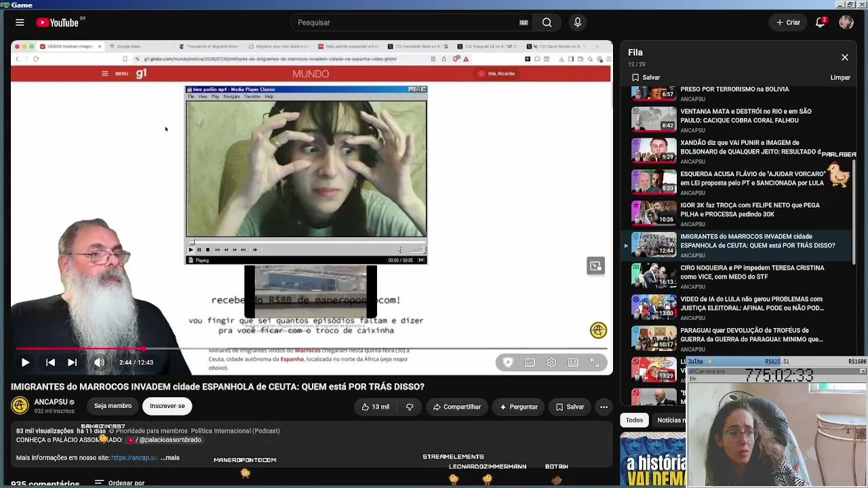Click the IMIGRANTES do MARROCOS queue item title

[x=757, y=241]
